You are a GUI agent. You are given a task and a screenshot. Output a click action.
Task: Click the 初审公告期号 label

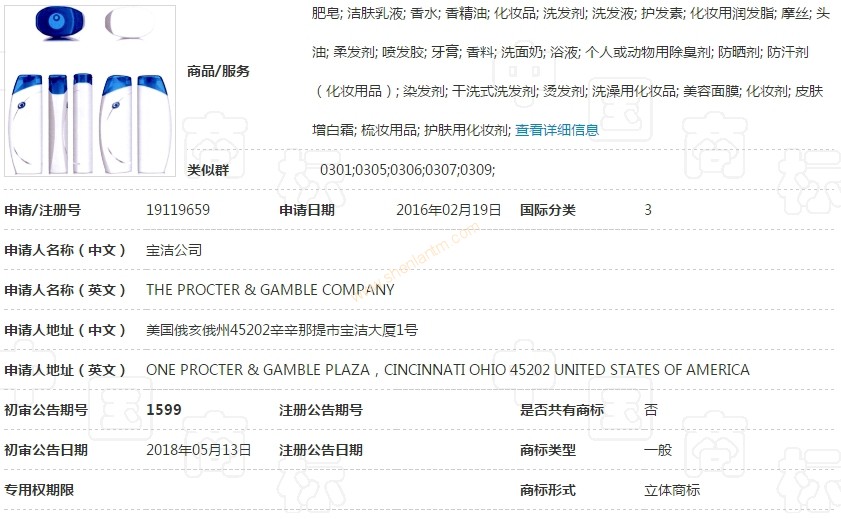[x=46, y=410]
